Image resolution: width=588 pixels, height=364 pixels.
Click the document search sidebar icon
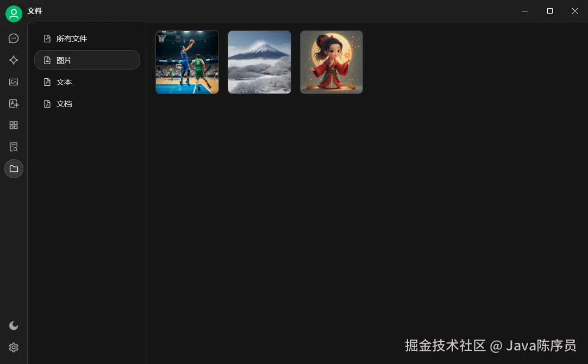[x=14, y=147]
